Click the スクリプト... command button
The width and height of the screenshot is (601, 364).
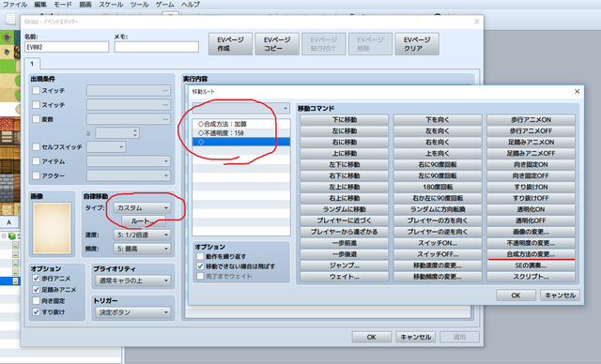(x=531, y=277)
